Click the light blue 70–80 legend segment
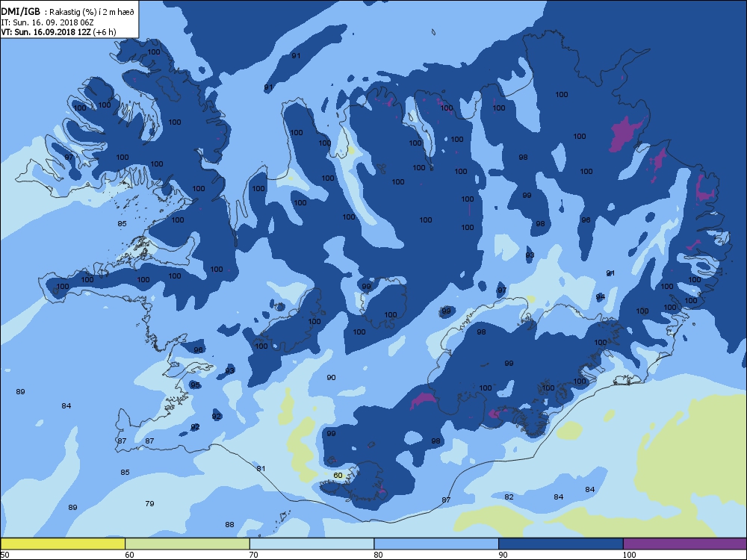The height and width of the screenshot is (560, 747). (x=311, y=544)
